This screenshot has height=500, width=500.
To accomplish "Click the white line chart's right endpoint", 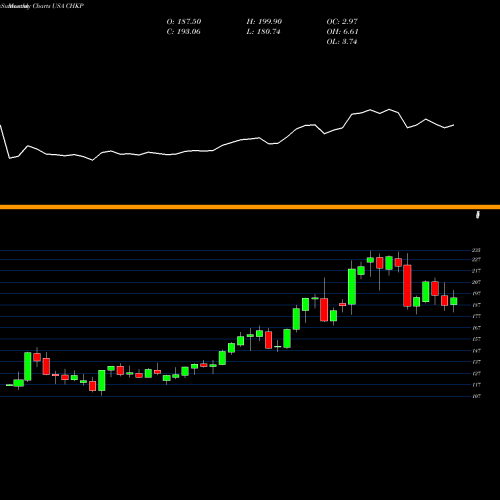I will (x=454, y=125).
